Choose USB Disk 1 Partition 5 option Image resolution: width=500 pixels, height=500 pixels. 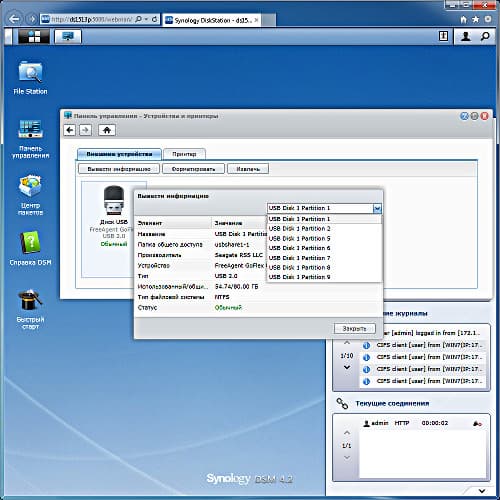click(x=324, y=239)
